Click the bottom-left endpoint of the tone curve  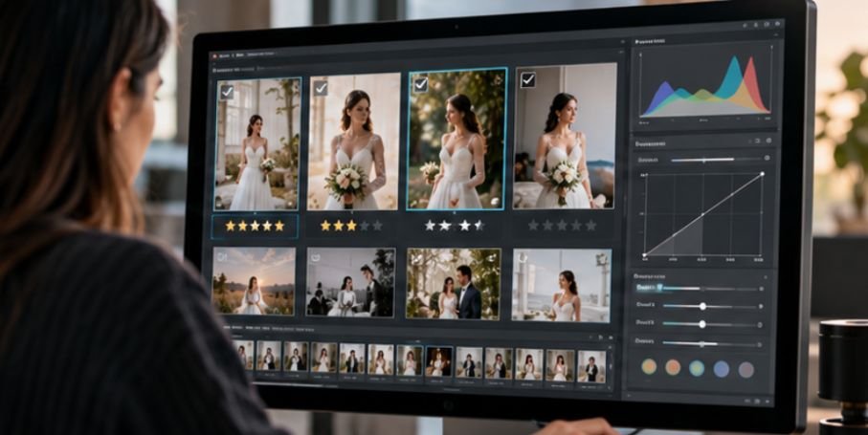(644, 255)
